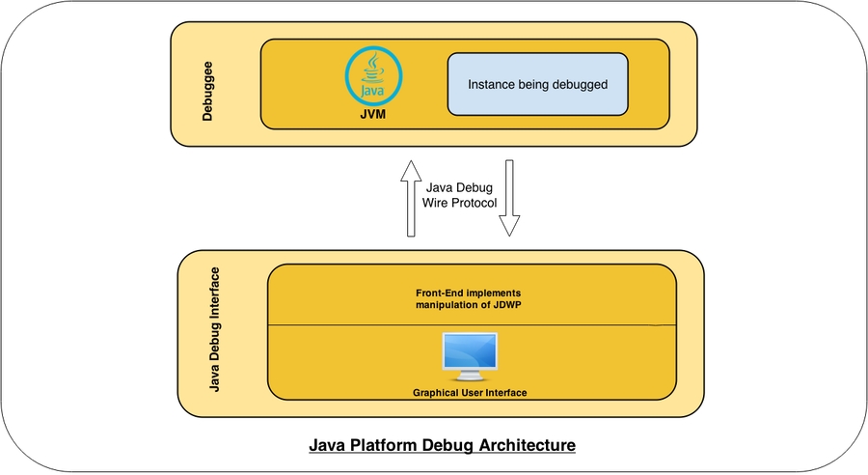Click the "Graphical User Interface" caption
Viewport: 868px width, 475px height.
469,393
